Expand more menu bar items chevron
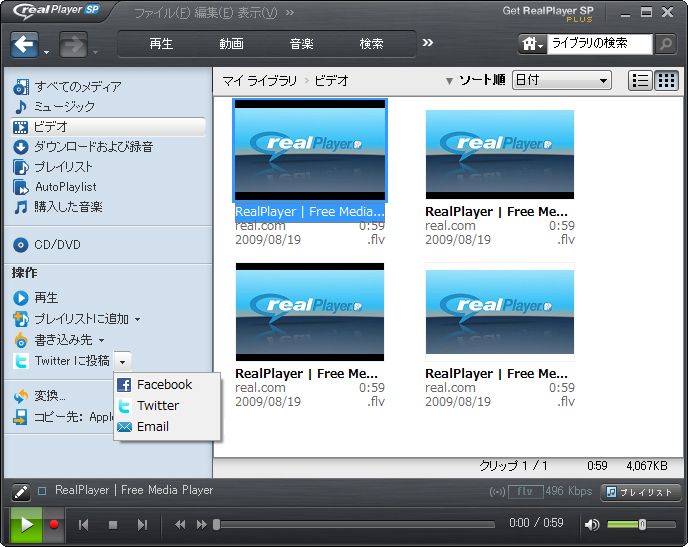The width and height of the screenshot is (688, 547). 290,13
